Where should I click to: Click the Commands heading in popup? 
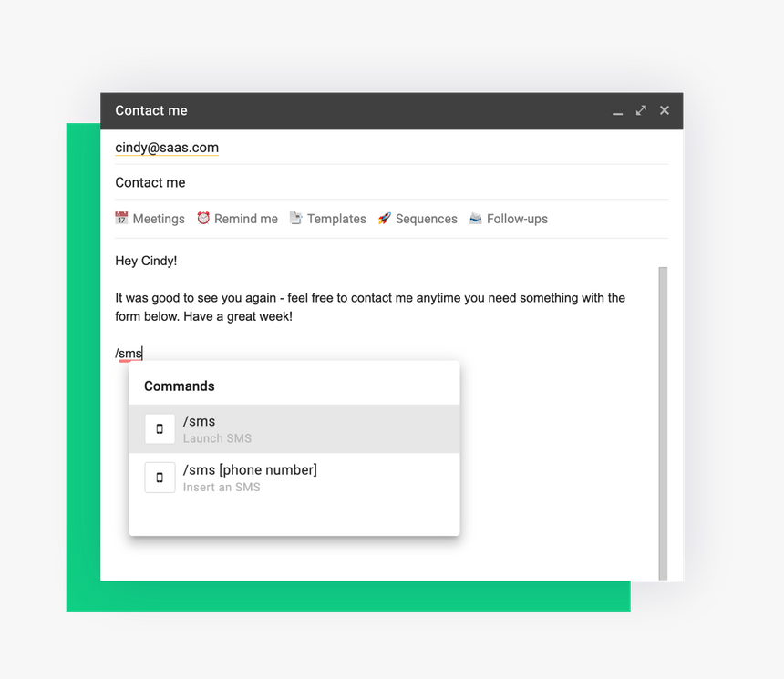179,386
